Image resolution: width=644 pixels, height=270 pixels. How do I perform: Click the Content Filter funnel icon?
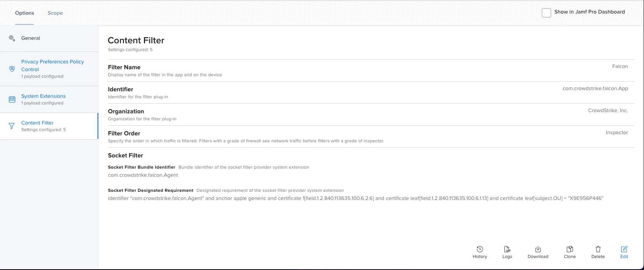point(12,126)
